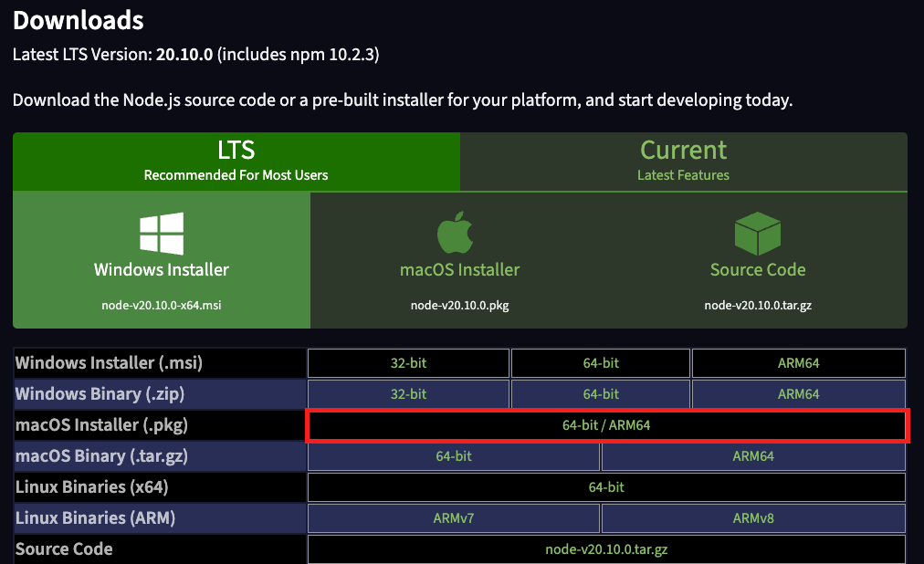Select ARM64 for Windows Binary (.zip)
The image size is (924, 564).
799,394
